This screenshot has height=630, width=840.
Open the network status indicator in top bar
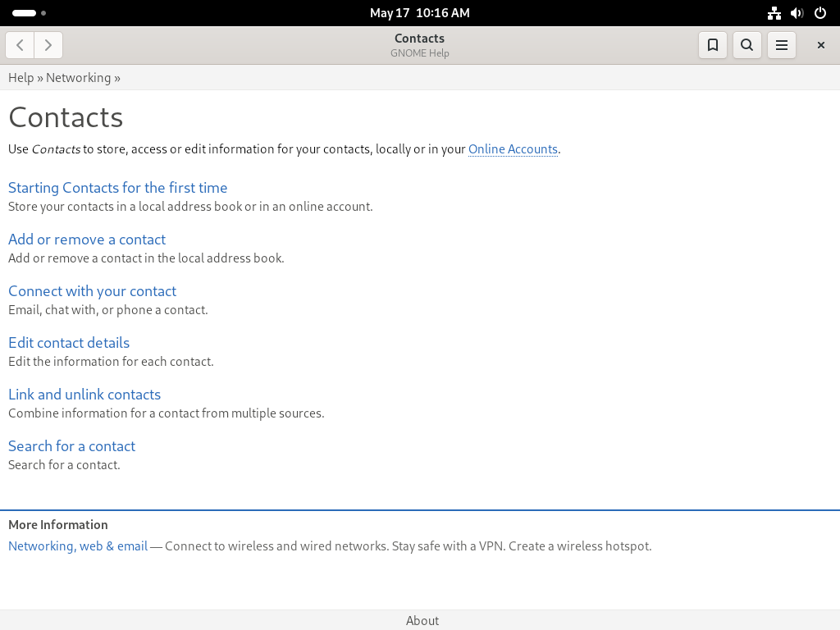(774, 13)
